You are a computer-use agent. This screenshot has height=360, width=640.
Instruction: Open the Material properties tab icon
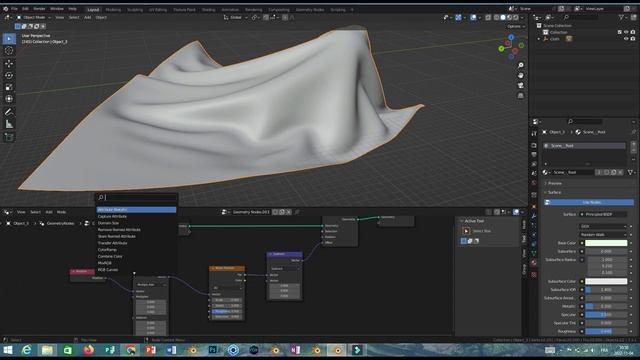tap(534, 263)
